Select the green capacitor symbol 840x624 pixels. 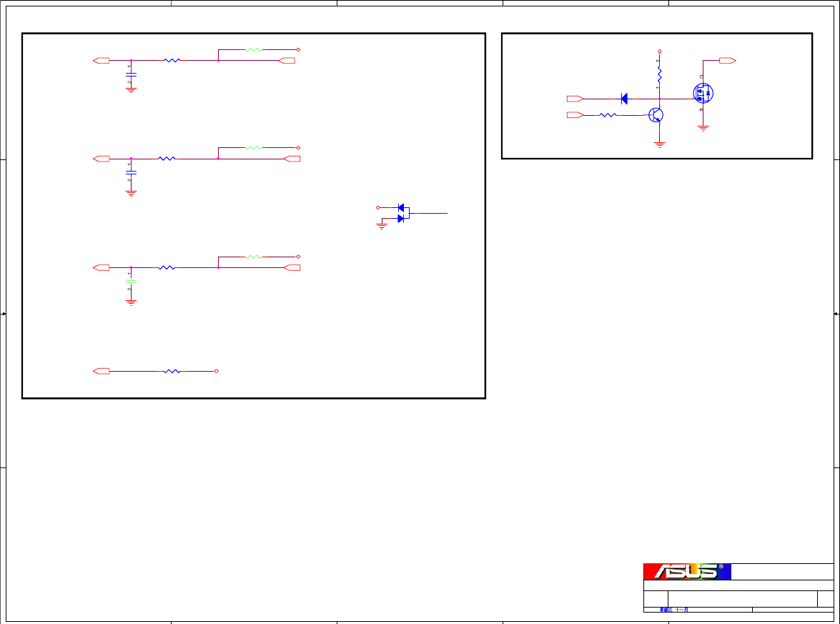131,281
